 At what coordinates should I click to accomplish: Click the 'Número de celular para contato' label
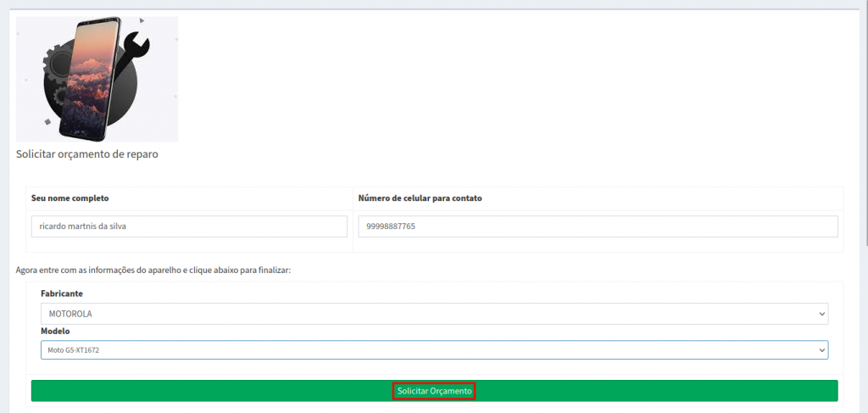coord(420,198)
